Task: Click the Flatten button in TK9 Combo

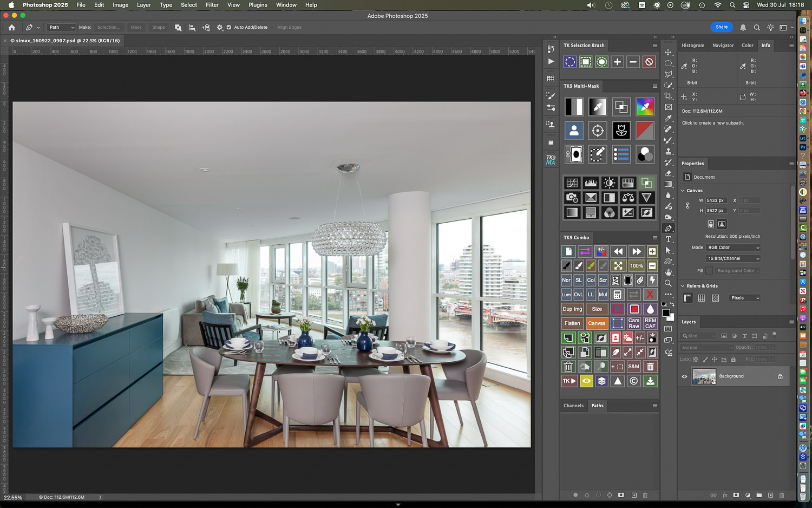Action: [572, 323]
